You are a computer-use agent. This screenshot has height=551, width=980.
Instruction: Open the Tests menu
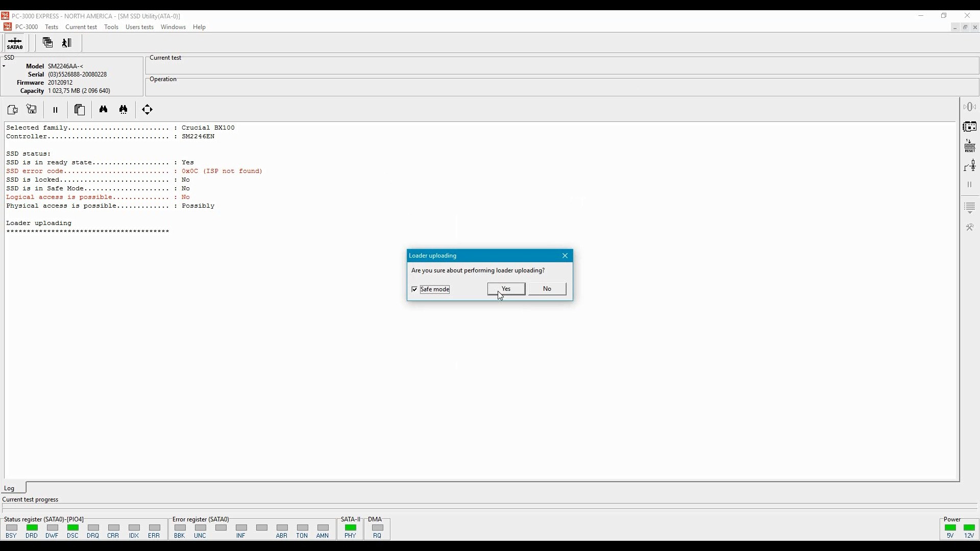point(52,27)
